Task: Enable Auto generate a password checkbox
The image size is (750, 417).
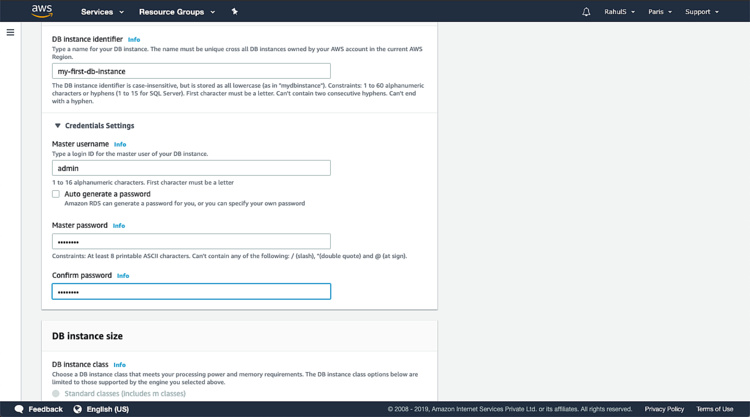Action: click(56, 194)
